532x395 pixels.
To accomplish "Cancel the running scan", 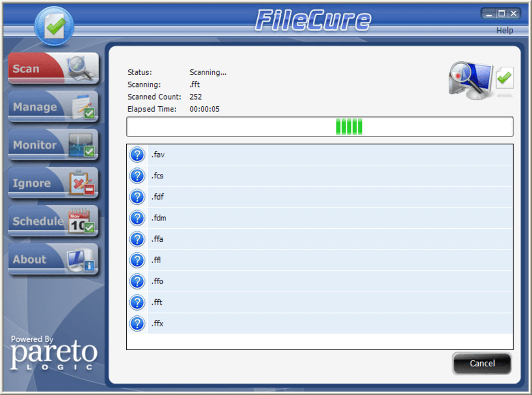I will (482, 363).
